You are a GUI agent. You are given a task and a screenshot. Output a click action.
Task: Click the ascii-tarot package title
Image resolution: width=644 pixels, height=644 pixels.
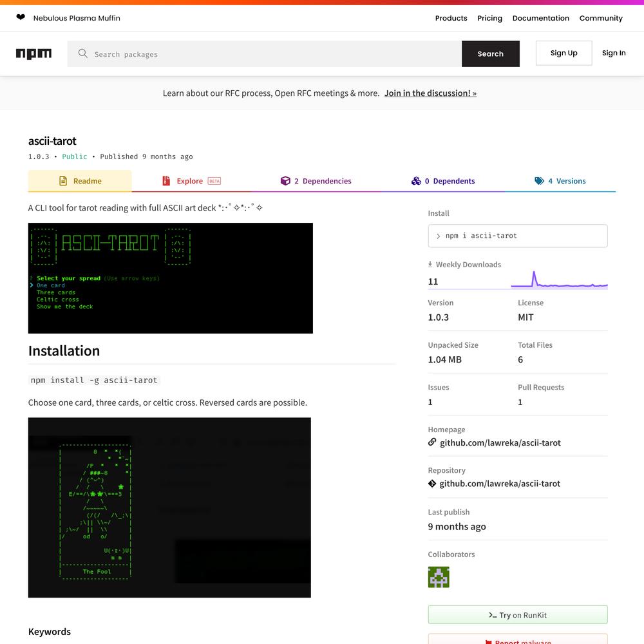[x=52, y=141]
